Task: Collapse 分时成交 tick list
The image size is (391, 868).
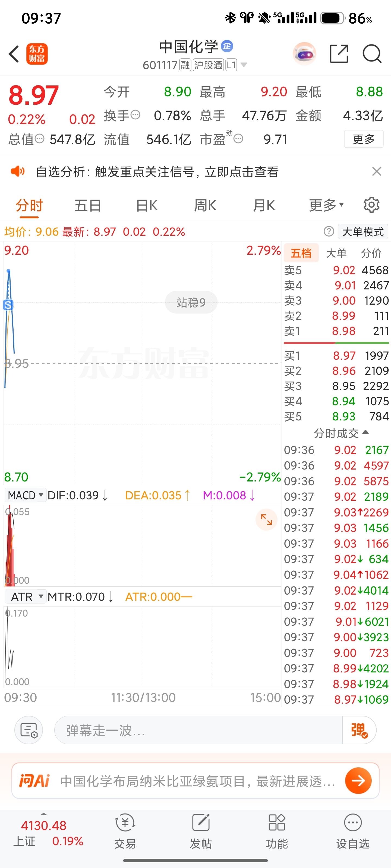Action: click(x=341, y=433)
